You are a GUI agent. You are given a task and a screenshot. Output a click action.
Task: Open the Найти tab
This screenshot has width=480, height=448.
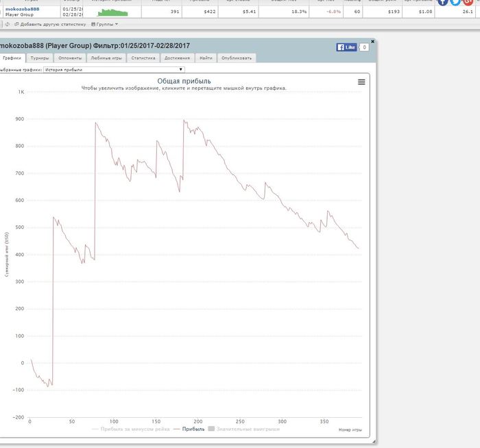(206, 58)
